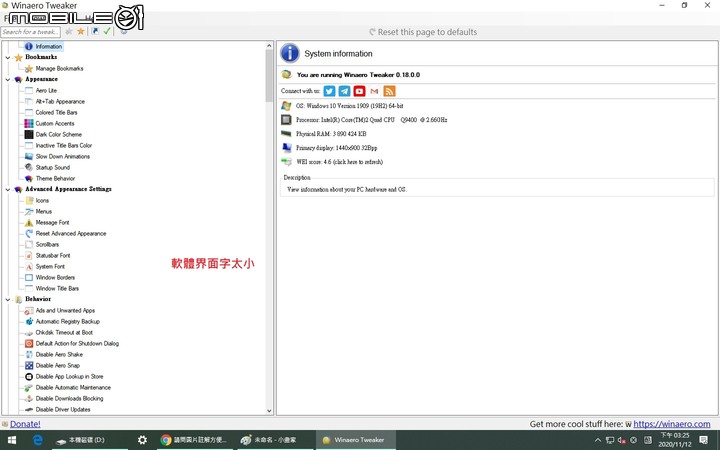Select Window Title Bars item
The height and width of the screenshot is (450, 720).
click(57, 289)
